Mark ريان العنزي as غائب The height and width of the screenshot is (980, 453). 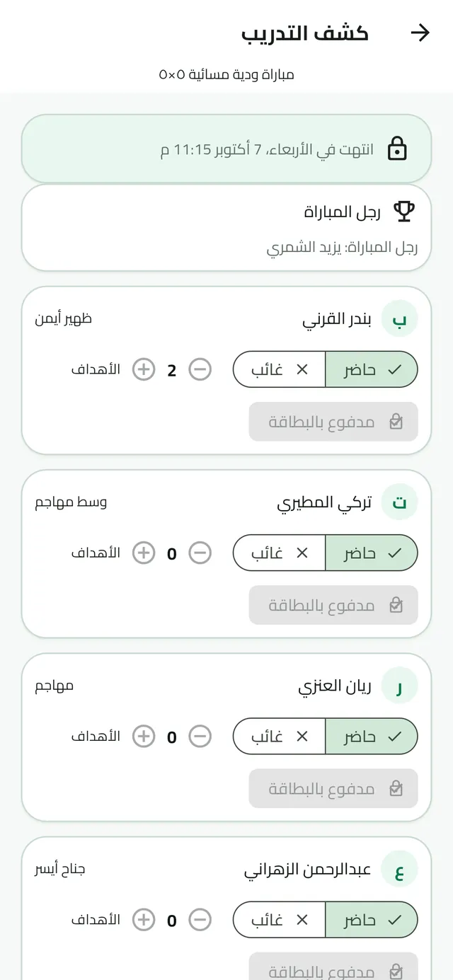[280, 737]
